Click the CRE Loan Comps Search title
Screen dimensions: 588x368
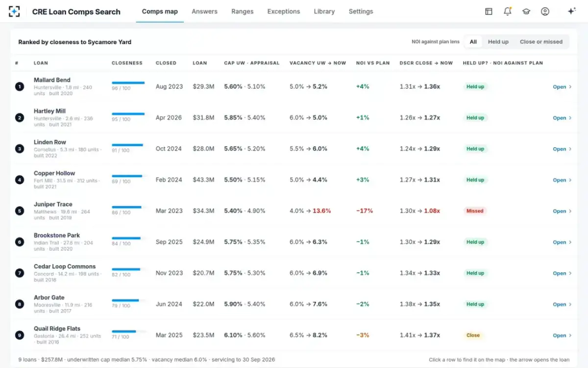[76, 12]
